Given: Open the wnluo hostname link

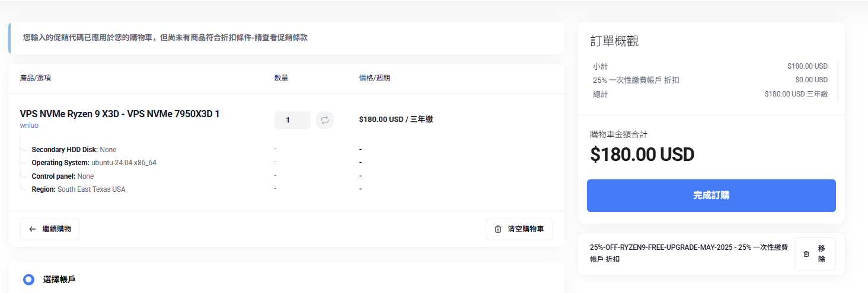Looking at the screenshot, I should tap(30, 125).
